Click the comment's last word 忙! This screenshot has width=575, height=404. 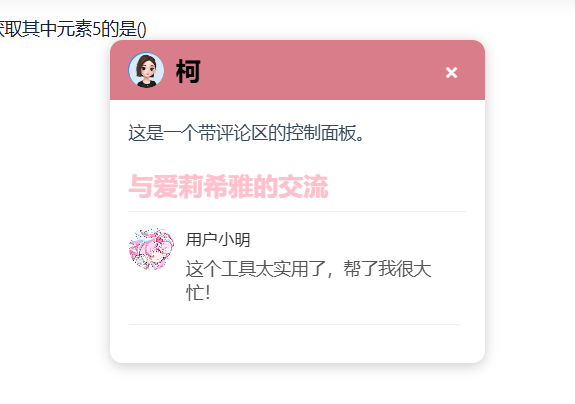(x=198, y=293)
